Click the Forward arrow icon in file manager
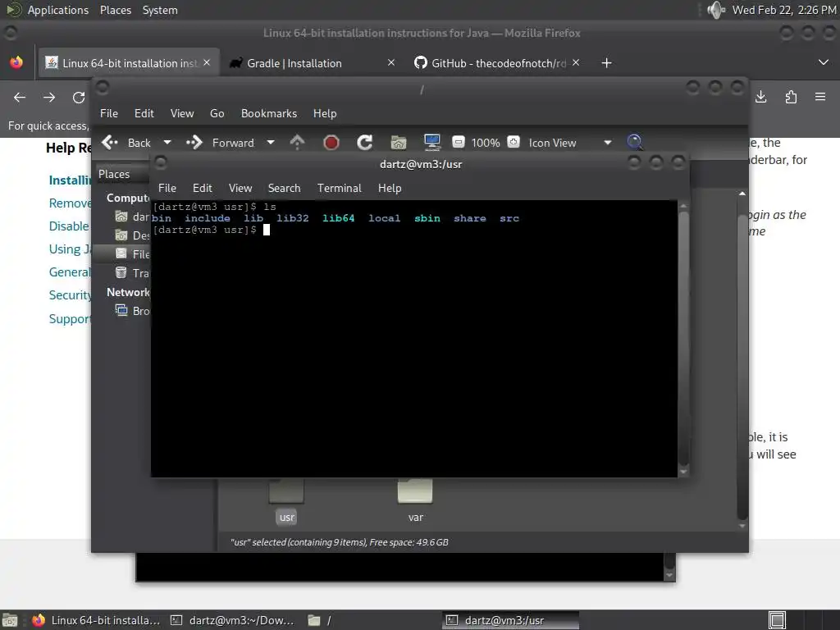Image resolution: width=840 pixels, height=630 pixels. point(194,143)
